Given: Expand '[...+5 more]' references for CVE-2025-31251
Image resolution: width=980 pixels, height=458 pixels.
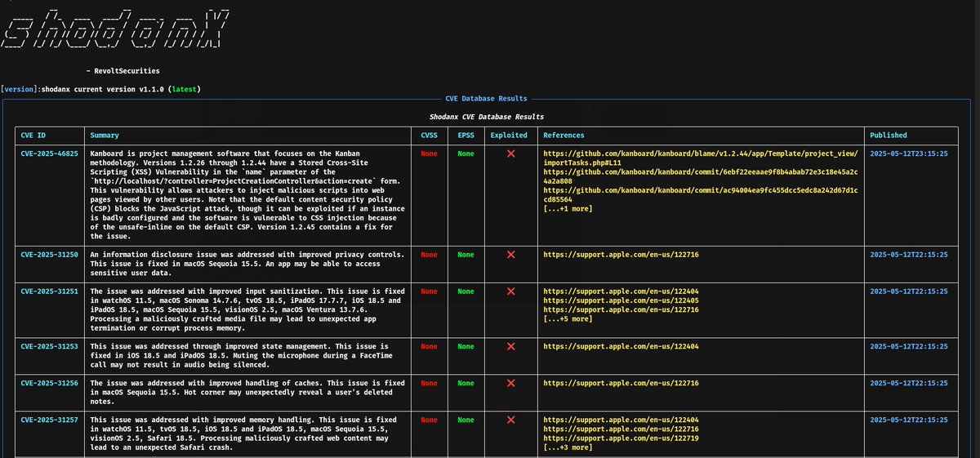Looking at the screenshot, I should [568, 319].
